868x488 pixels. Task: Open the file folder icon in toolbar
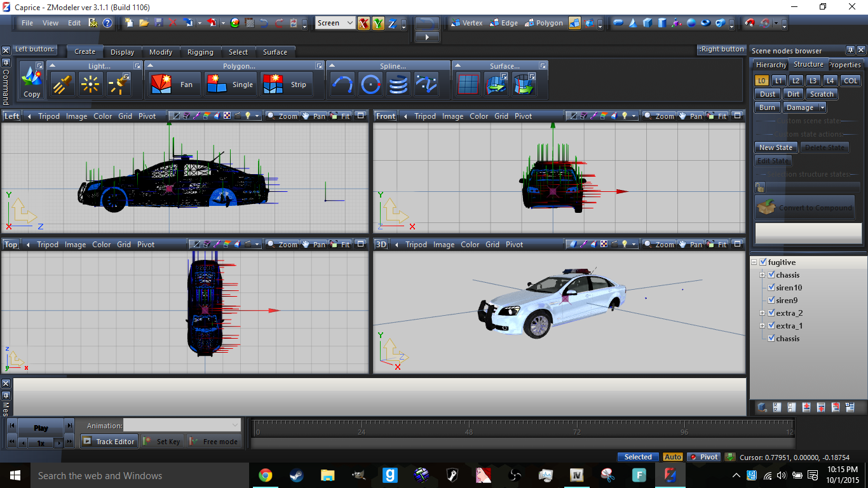coord(144,23)
